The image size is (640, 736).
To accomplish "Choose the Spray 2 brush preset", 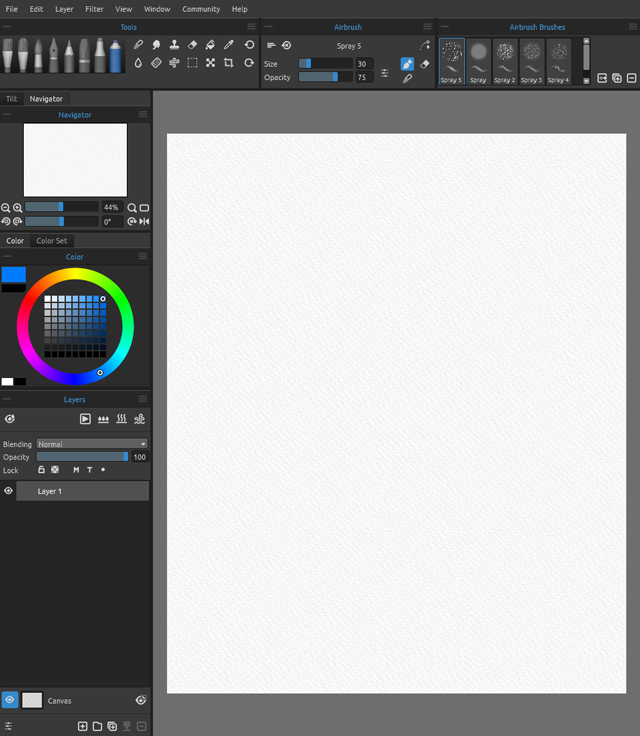I will point(505,61).
